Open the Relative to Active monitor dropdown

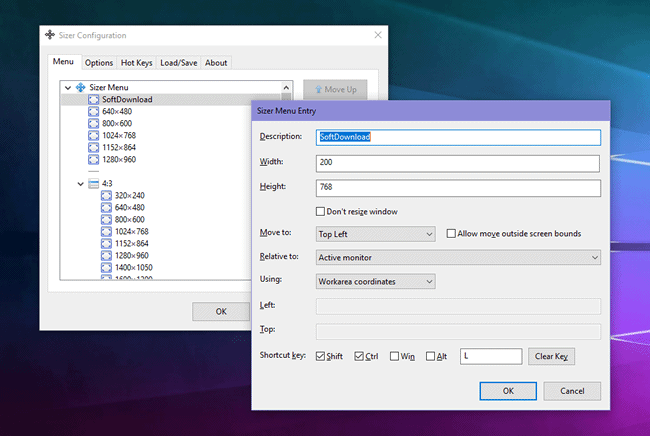click(458, 258)
